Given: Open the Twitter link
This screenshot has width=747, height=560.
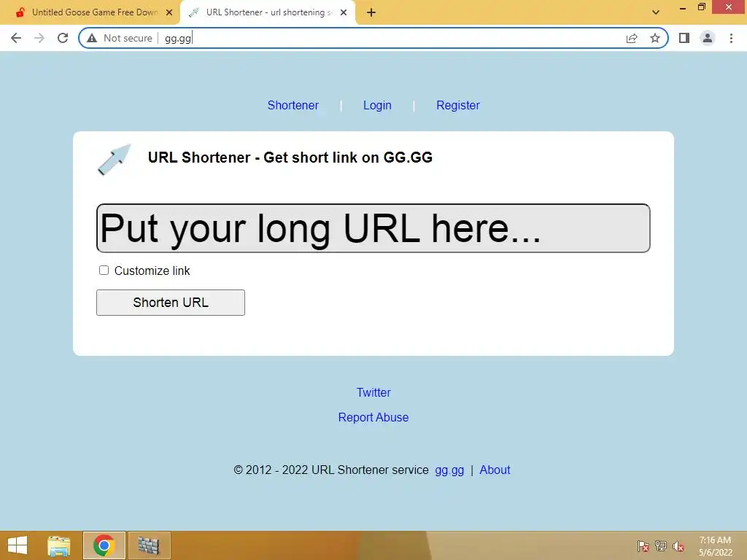Looking at the screenshot, I should tap(373, 392).
